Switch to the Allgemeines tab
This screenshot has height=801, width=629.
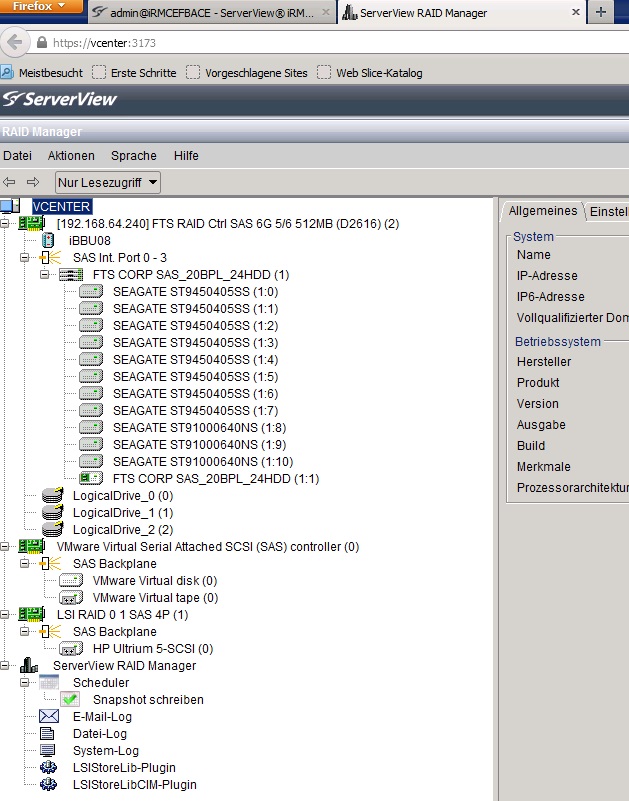click(x=543, y=211)
